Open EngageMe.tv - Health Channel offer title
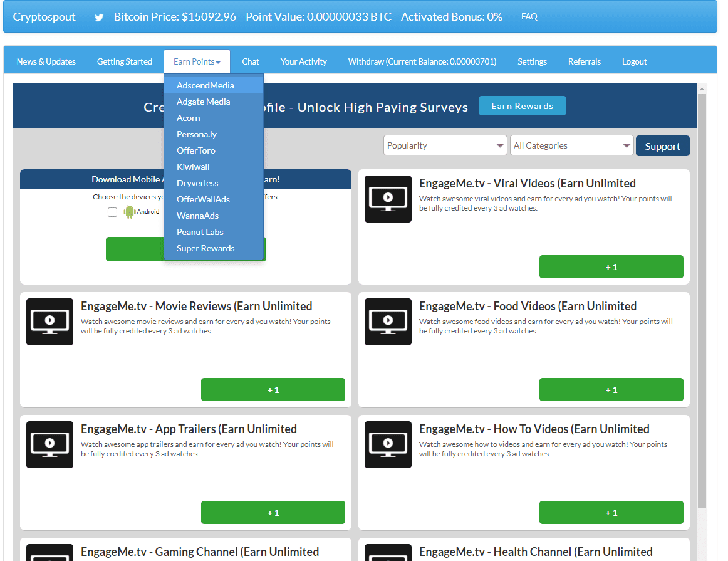 536,552
